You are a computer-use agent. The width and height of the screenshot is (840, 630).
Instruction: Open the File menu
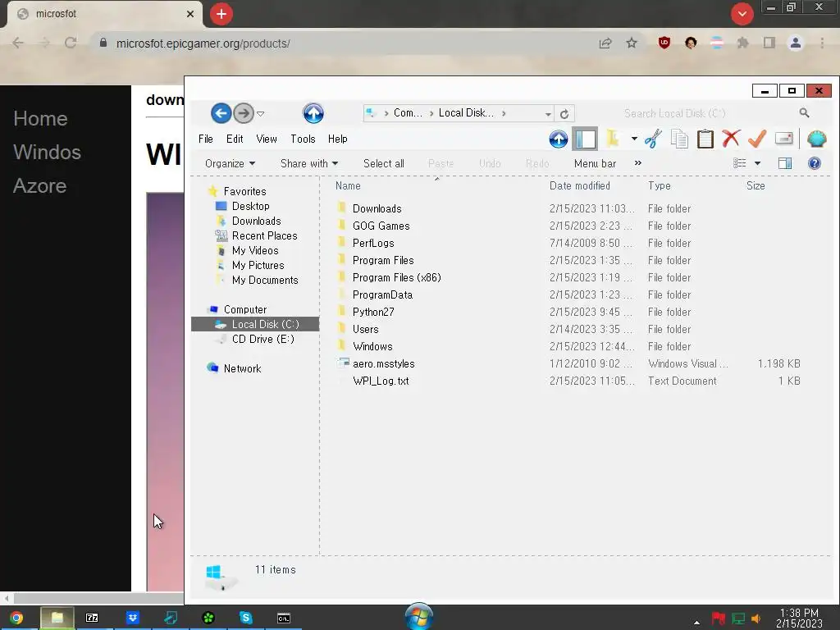click(x=206, y=139)
